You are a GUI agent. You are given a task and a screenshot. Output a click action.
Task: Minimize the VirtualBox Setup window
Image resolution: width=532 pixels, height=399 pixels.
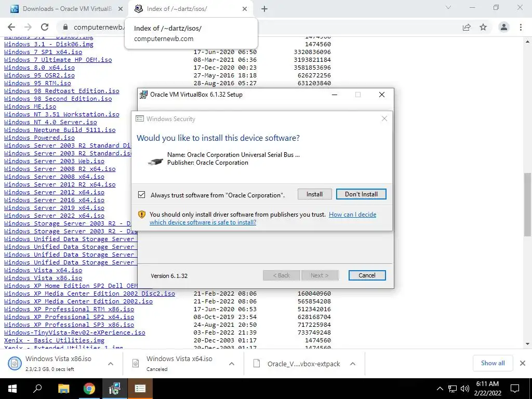pyautogui.click(x=335, y=95)
